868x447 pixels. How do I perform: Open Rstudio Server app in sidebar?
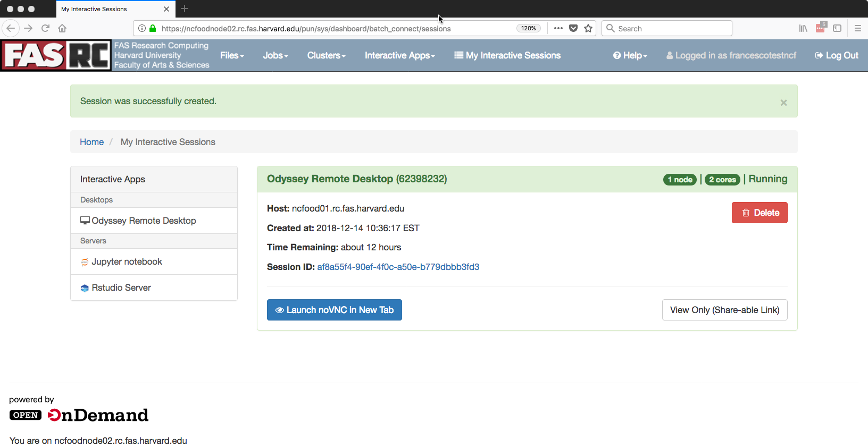[154, 288]
